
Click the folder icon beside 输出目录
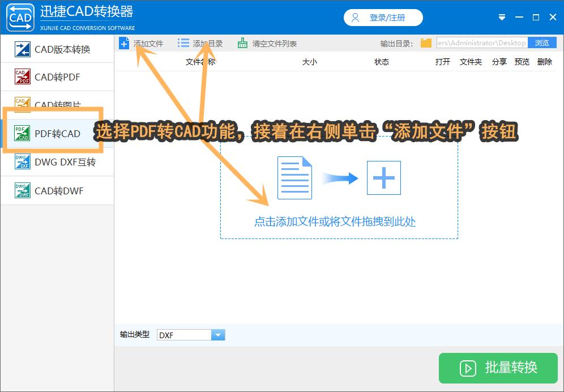coord(425,42)
